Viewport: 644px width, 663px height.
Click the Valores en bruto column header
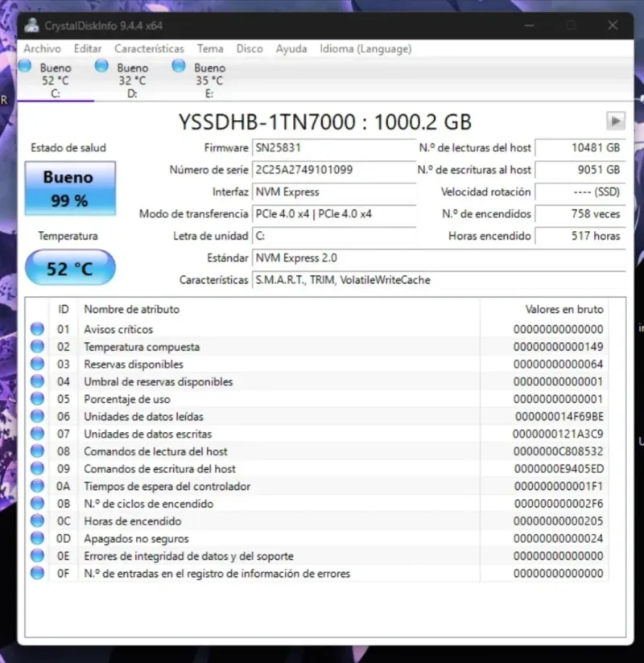coord(544,309)
